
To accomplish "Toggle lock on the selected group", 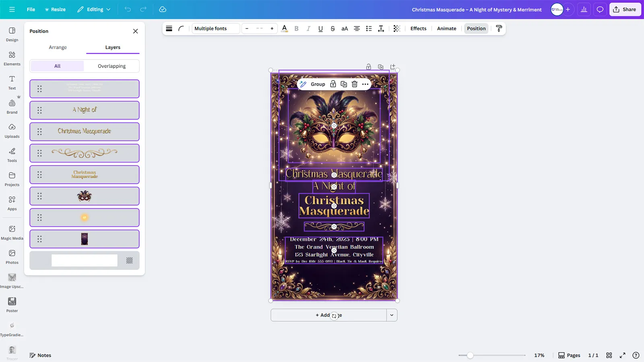I will 333,84.
